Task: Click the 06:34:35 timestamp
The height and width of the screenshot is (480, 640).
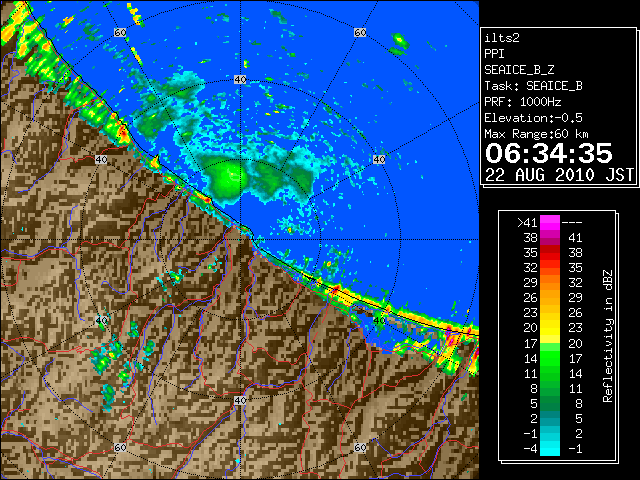Action: pyautogui.click(x=549, y=153)
